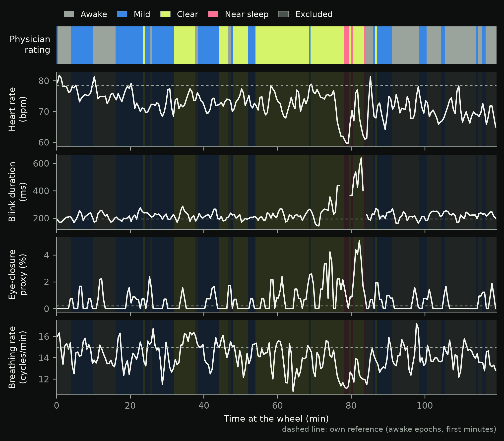Screen dimensions: 504x441
Task: Click the blink duration tick label 600
Action: click(x=41, y=164)
